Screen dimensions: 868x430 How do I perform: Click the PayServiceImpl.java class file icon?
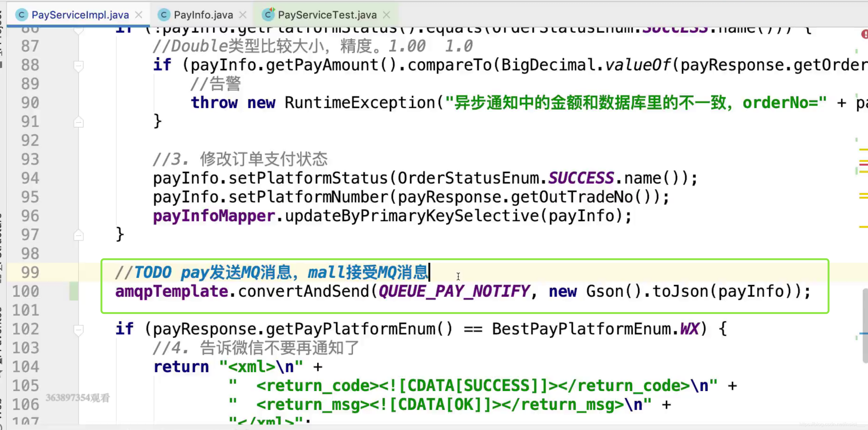click(21, 15)
